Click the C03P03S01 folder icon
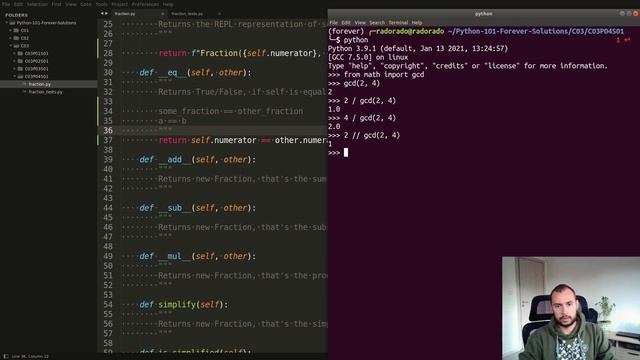Screen dimensions: 640x360 pos(20,69)
